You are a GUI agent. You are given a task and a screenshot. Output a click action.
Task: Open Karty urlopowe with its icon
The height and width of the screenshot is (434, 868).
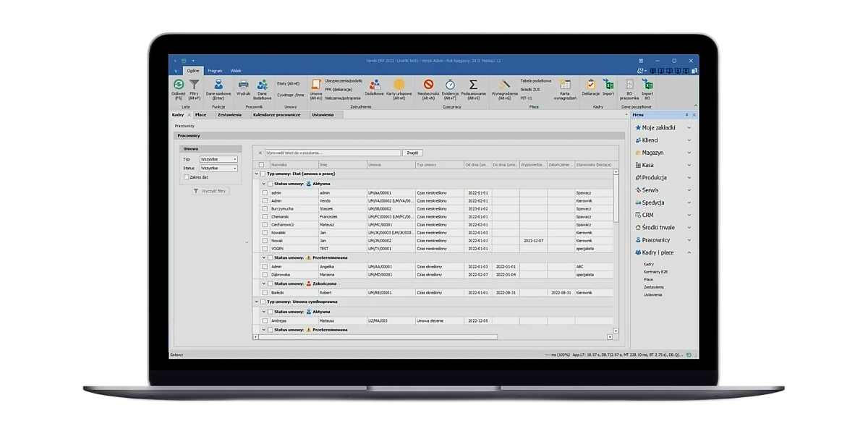(399, 83)
